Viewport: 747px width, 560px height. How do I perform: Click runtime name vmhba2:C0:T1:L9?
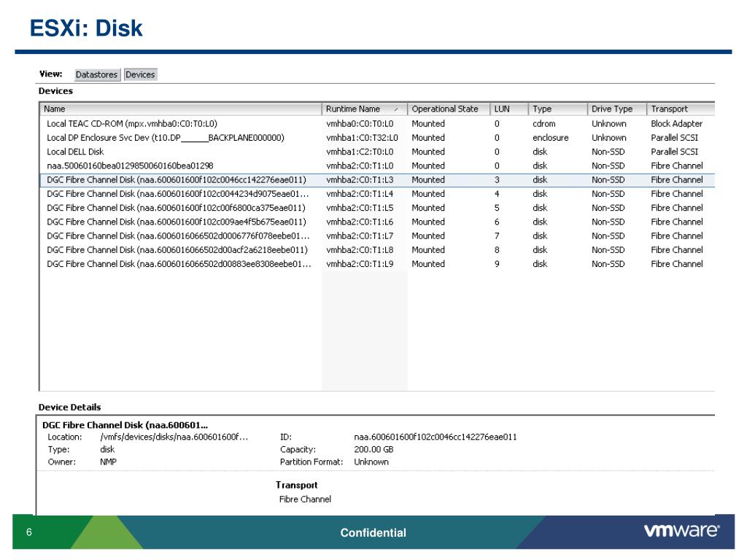pyautogui.click(x=360, y=264)
